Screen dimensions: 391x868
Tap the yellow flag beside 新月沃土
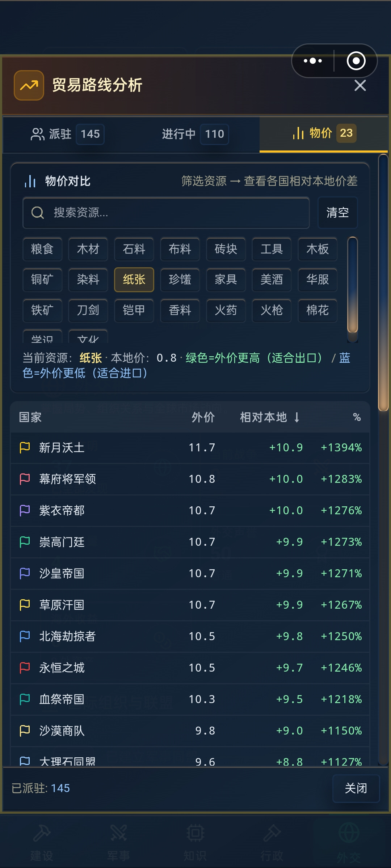pos(25,448)
